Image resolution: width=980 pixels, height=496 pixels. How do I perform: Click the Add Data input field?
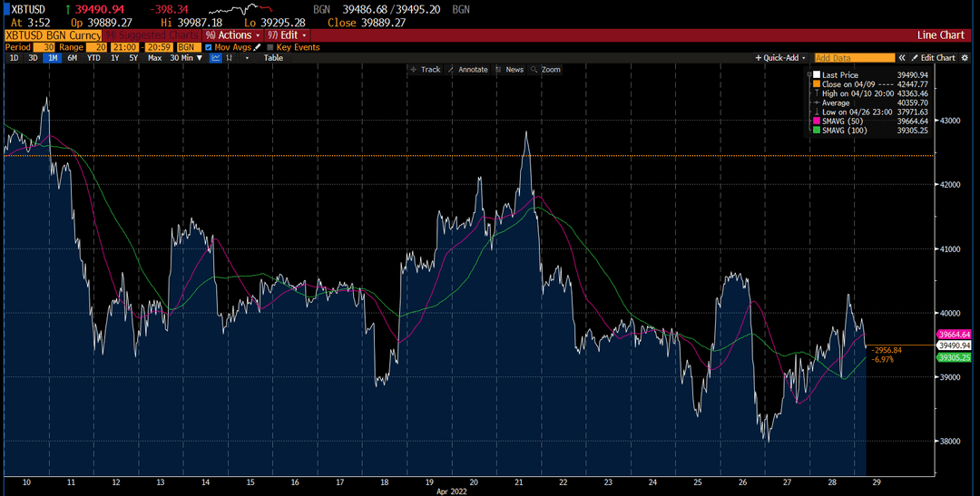(855, 57)
